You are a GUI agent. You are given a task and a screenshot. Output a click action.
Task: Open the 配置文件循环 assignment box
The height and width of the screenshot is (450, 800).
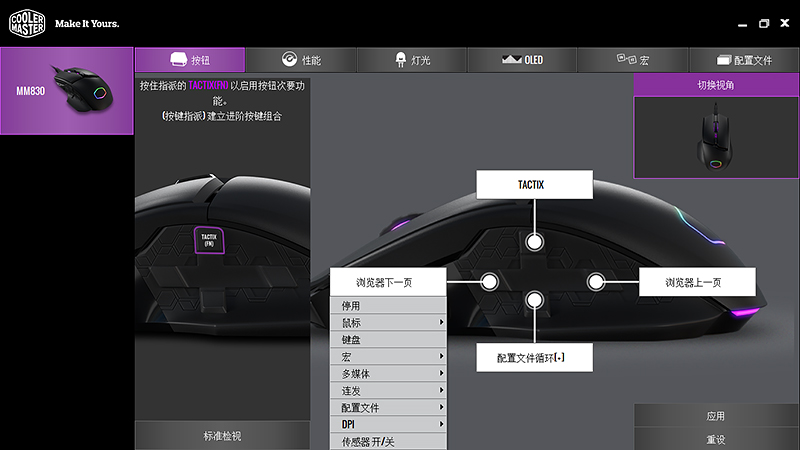534,358
